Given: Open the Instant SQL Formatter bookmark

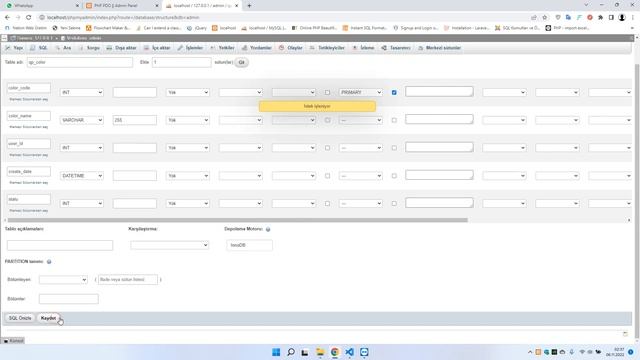Looking at the screenshot, I should [365, 28].
